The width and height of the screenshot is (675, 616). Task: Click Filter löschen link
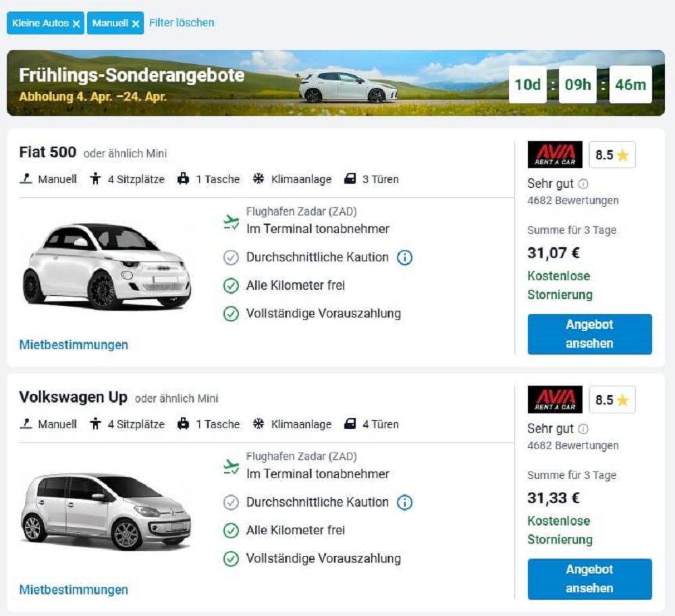pyautogui.click(x=181, y=23)
